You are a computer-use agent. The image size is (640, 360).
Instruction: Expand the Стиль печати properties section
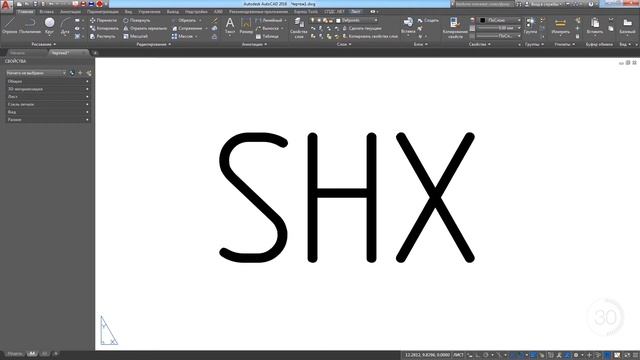(48, 104)
